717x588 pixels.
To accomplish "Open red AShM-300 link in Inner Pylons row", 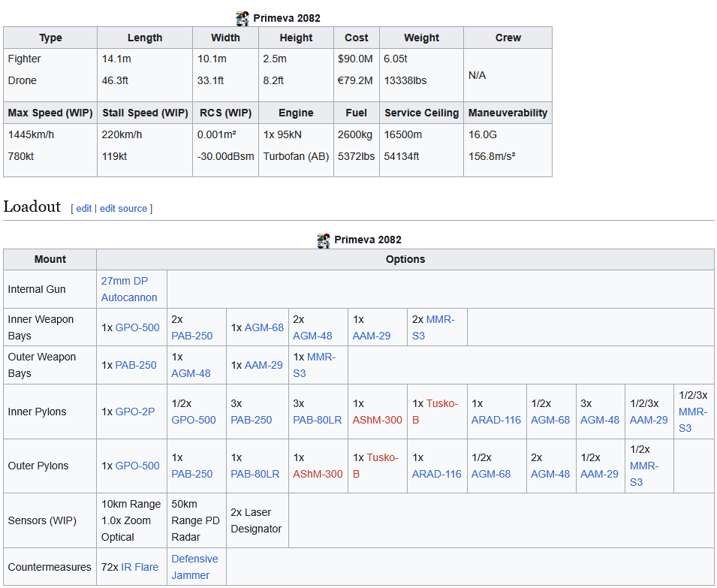I will coord(377,421).
